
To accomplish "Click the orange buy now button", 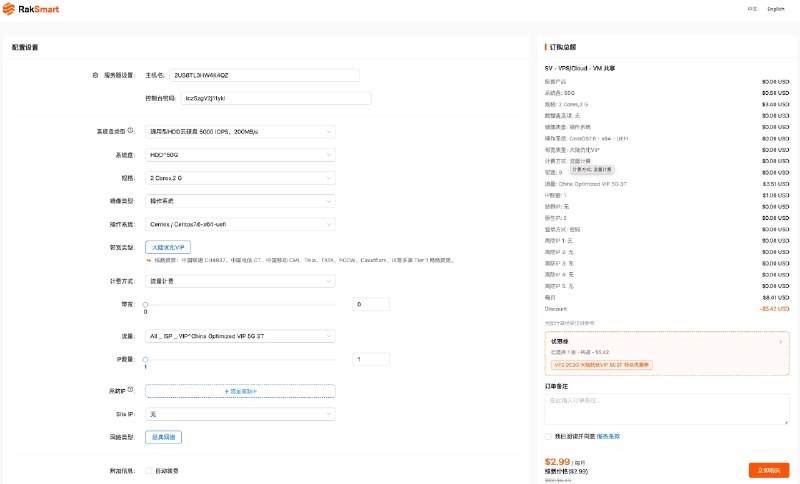I will 769,470.
